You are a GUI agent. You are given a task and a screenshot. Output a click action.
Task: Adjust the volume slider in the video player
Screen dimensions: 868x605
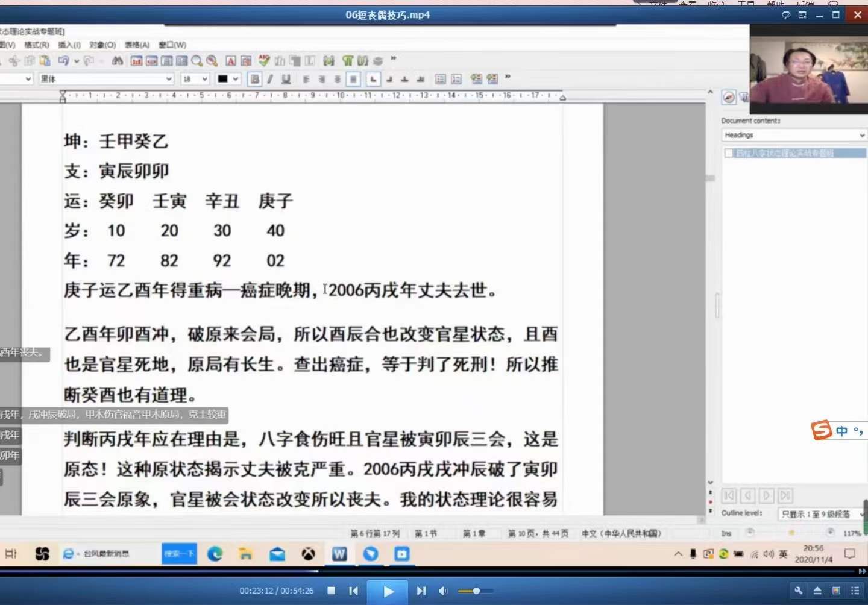pyautogui.click(x=476, y=591)
